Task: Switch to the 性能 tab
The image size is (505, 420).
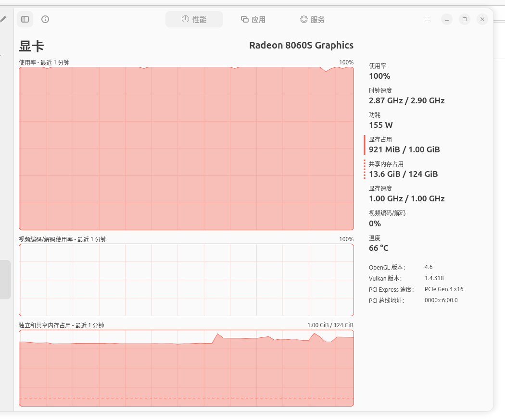Action: pyautogui.click(x=194, y=19)
